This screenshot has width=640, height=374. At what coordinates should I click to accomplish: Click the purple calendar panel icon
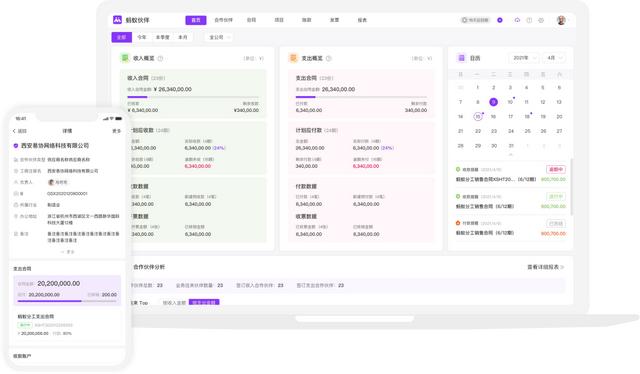(461, 58)
